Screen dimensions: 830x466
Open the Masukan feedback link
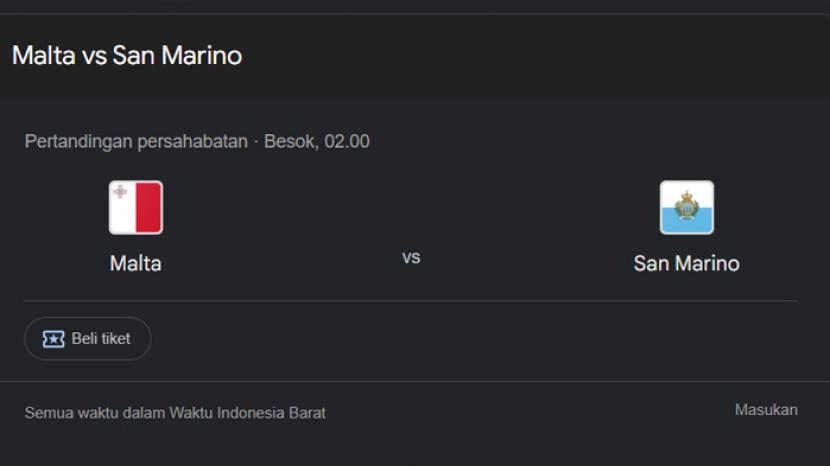point(766,410)
